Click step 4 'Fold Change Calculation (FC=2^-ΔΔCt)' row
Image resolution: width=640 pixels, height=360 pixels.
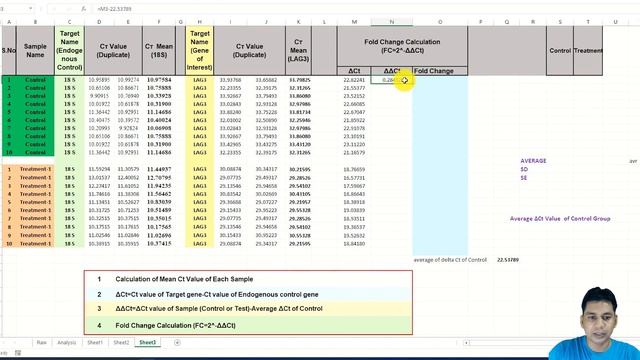tap(248, 325)
